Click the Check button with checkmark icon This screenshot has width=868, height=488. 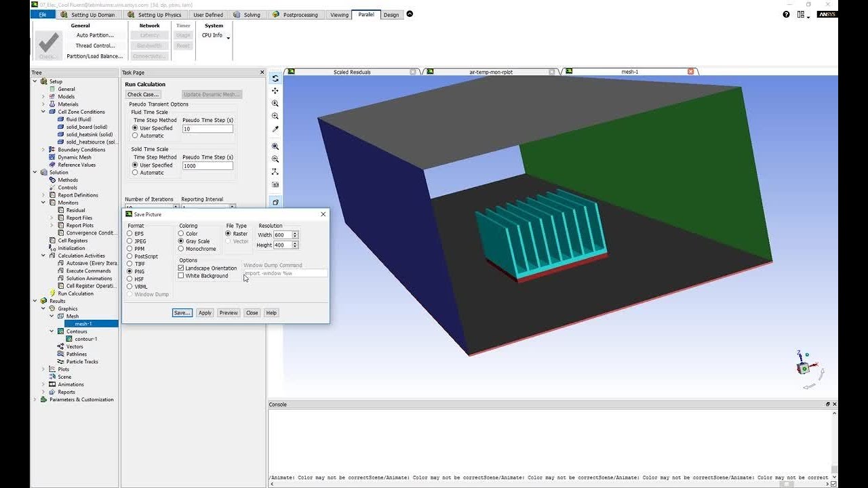click(48, 45)
